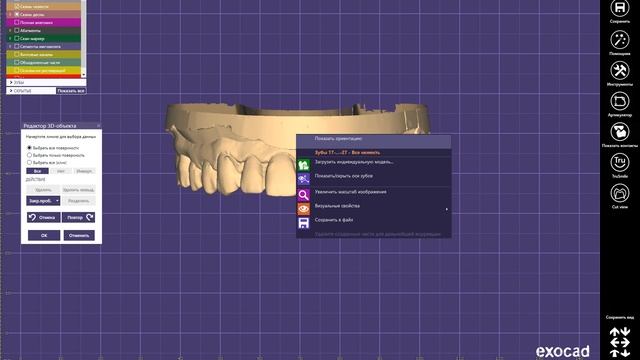
Task: Toggle checkbox for Скан-маркер layer
Action: 17,38
